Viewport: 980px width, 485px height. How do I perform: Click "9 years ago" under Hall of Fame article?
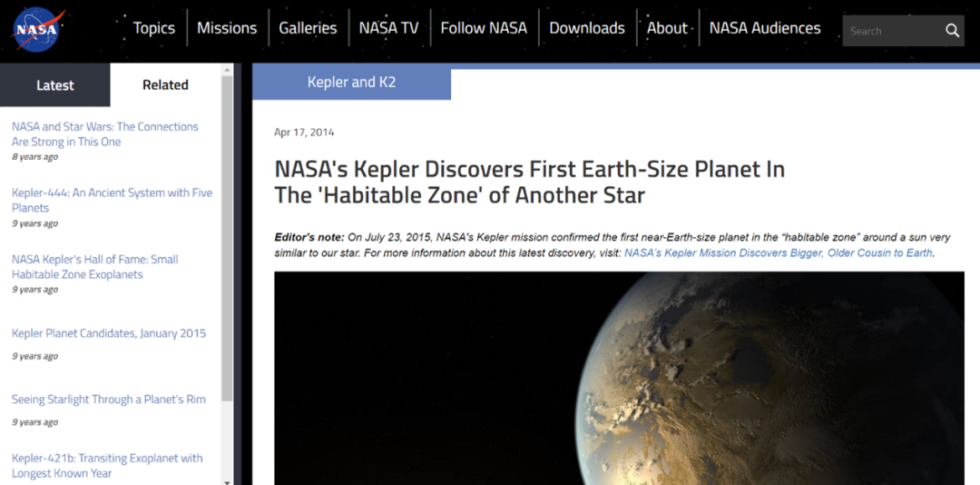click(35, 290)
